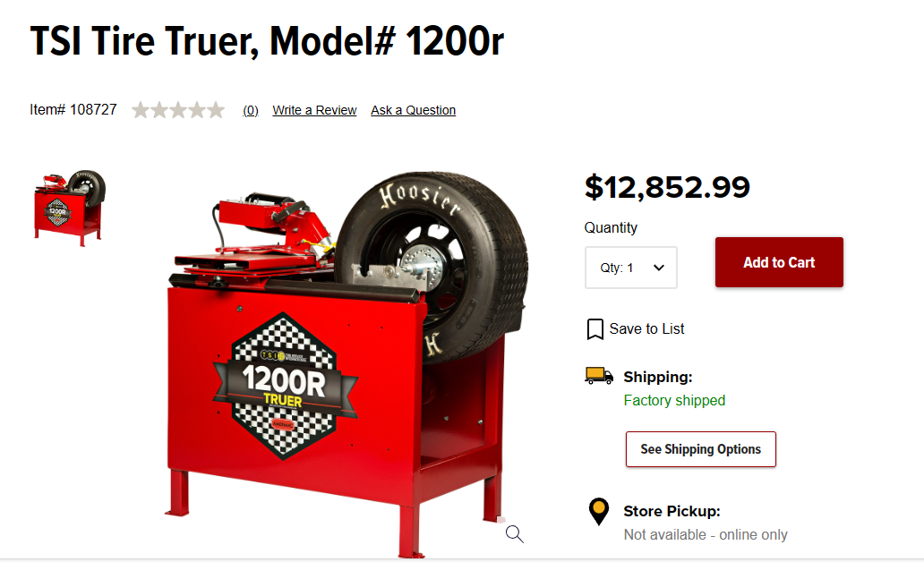Select the third rating star

coord(178,110)
